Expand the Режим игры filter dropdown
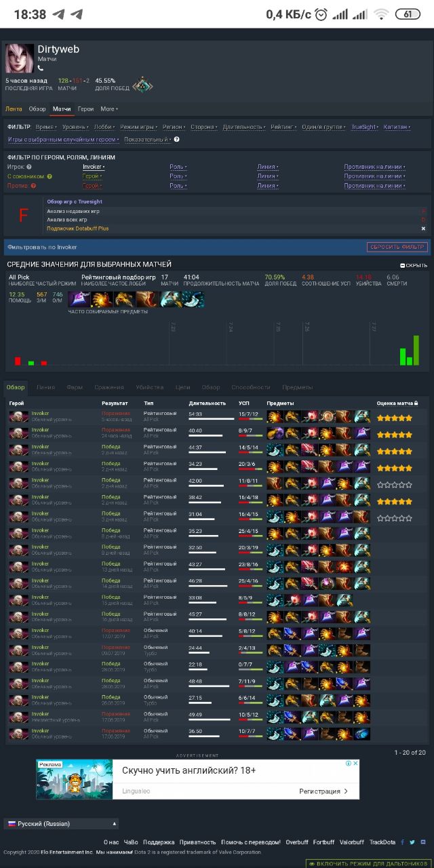434x868 pixels. (138, 127)
